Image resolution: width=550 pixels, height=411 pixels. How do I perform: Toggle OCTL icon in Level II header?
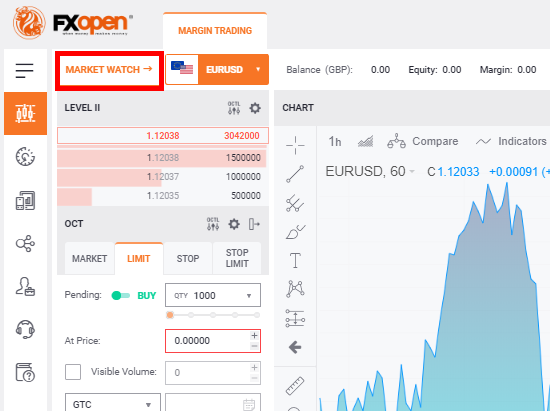234,108
